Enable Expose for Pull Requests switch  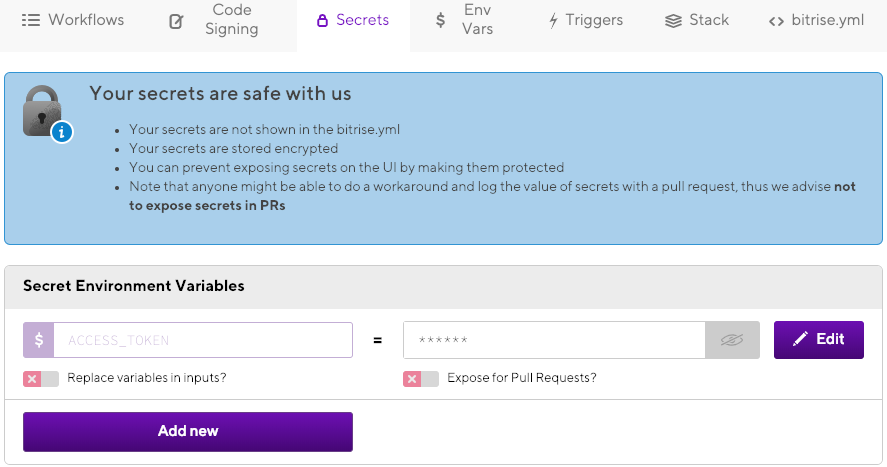421,379
